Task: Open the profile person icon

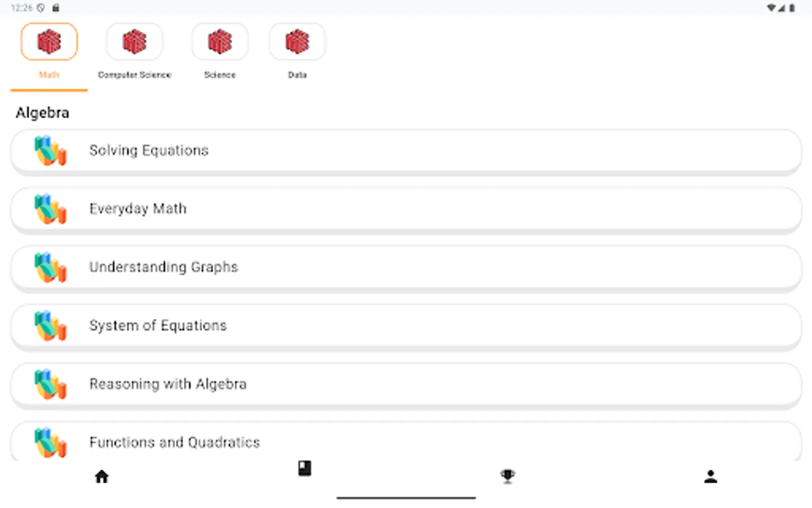Action: (710, 476)
